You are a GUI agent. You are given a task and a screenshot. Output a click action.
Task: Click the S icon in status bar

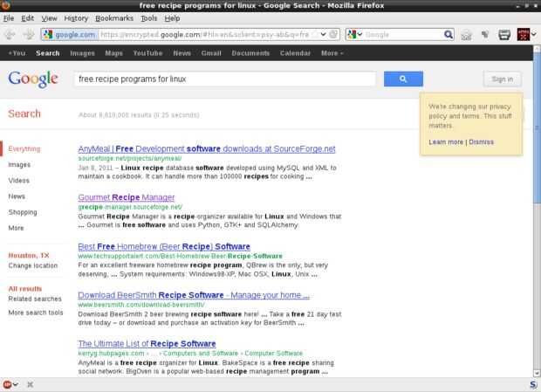(x=533, y=385)
